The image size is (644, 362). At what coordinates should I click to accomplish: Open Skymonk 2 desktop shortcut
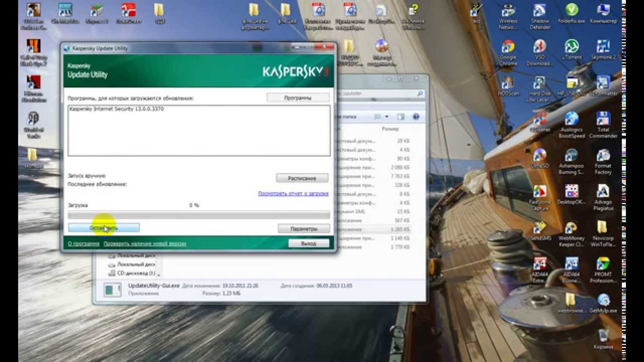(x=603, y=50)
